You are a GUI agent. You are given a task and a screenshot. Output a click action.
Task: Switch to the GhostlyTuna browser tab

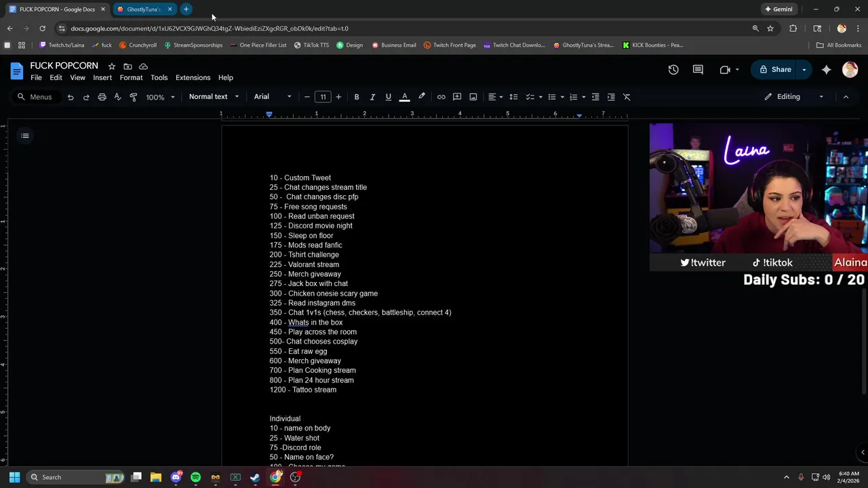(144, 9)
